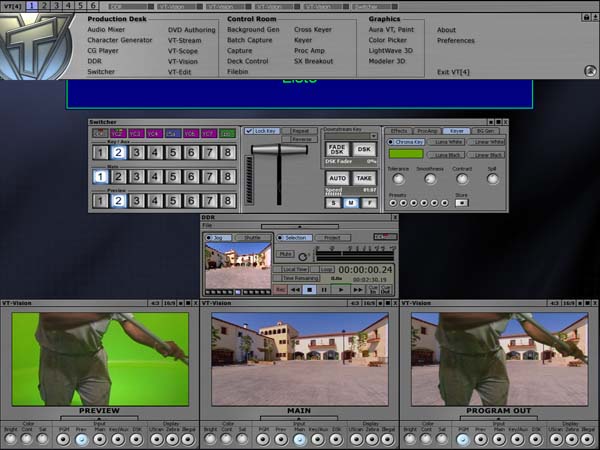Click the DSK button
Screen dimensions: 600x450
364,149
